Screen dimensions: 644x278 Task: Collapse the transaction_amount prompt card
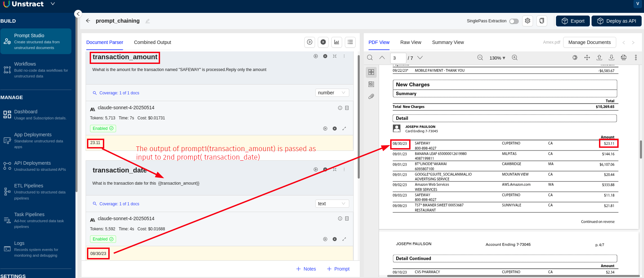pyautogui.click(x=335, y=56)
